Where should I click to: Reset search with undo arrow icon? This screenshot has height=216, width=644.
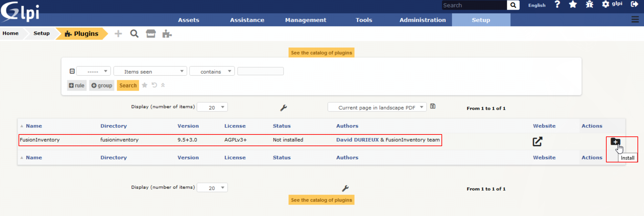(154, 85)
